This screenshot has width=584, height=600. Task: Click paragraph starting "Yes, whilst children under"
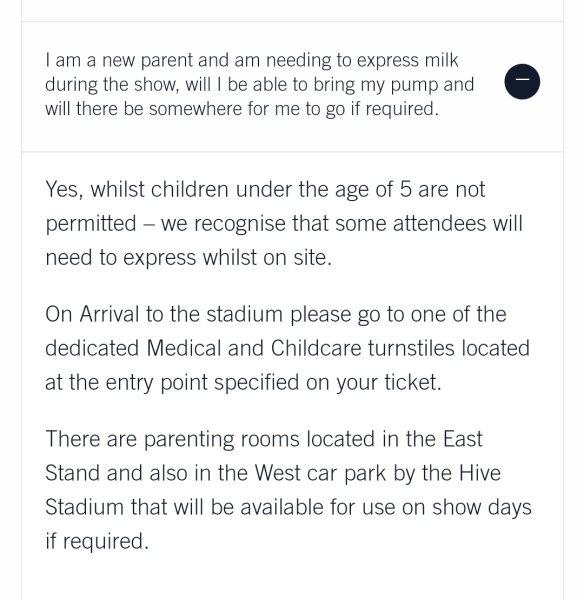pos(284,223)
